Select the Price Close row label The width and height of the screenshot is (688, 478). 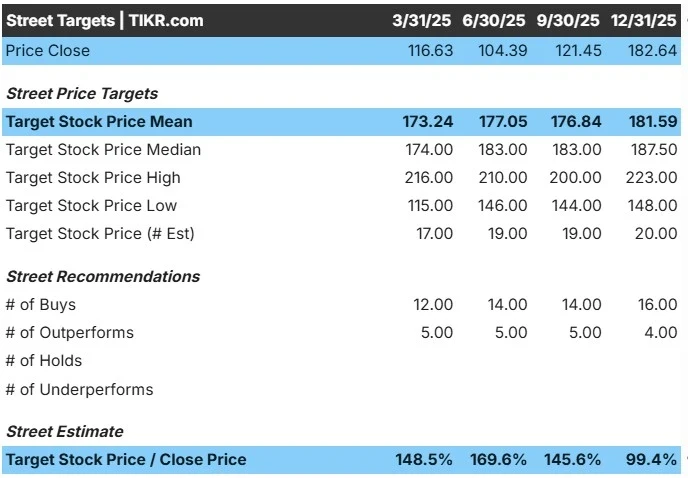[x=48, y=51]
